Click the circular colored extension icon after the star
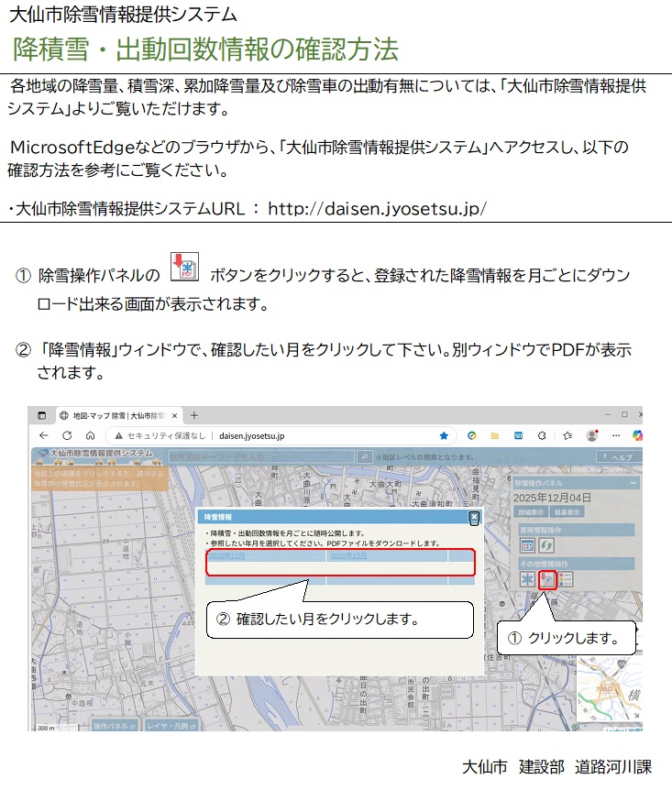Viewport: 672px width, 801px height. tap(471, 435)
